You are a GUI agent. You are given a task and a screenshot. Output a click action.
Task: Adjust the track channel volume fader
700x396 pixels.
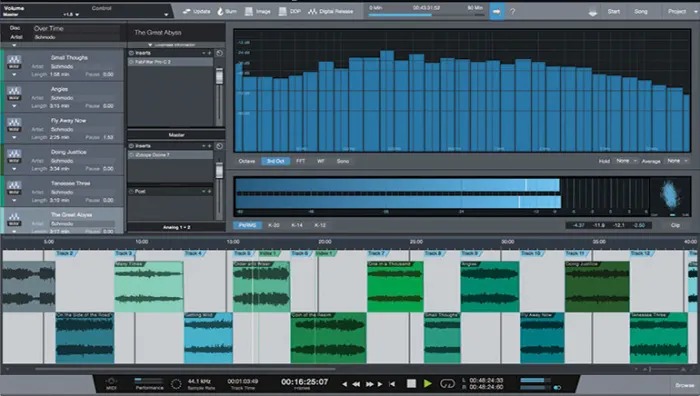click(x=219, y=76)
